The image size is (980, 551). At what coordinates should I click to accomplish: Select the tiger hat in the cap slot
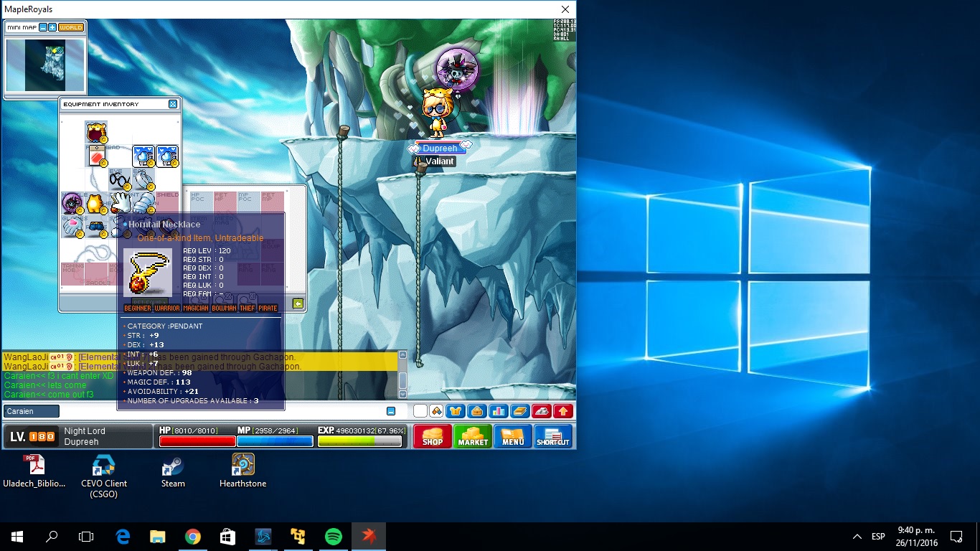tap(97, 133)
